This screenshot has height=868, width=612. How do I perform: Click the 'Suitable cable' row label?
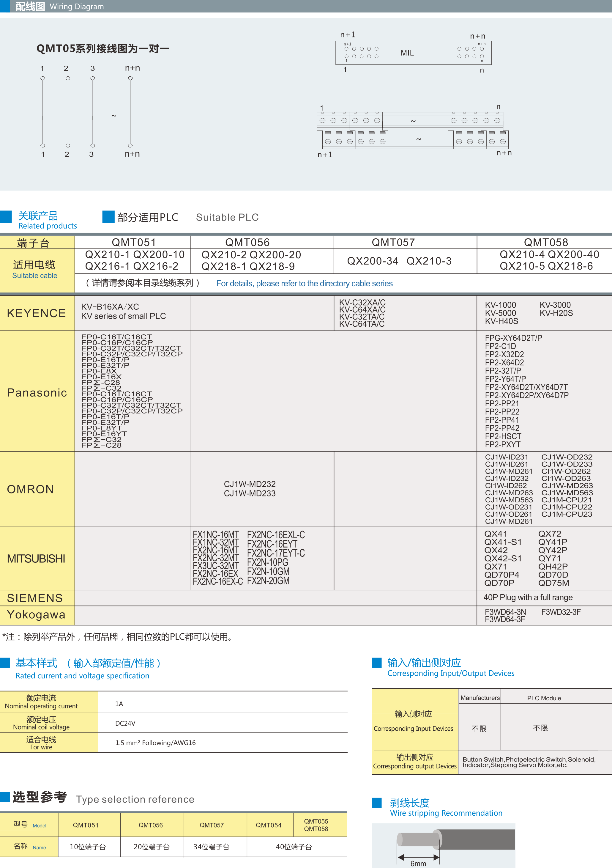pyautogui.click(x=35, y=276)
